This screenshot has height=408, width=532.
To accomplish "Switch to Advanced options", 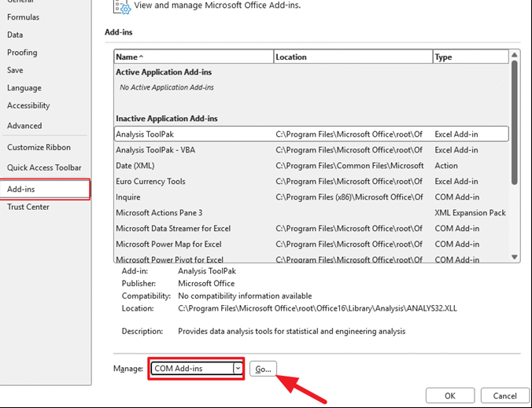I will click(24, 126).
